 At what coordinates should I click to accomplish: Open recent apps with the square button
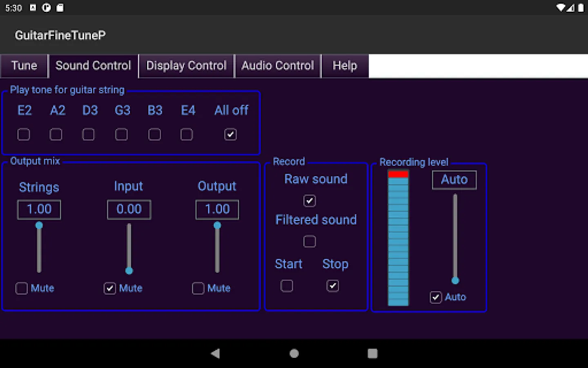pyautogui.click(x=372, y=353)
